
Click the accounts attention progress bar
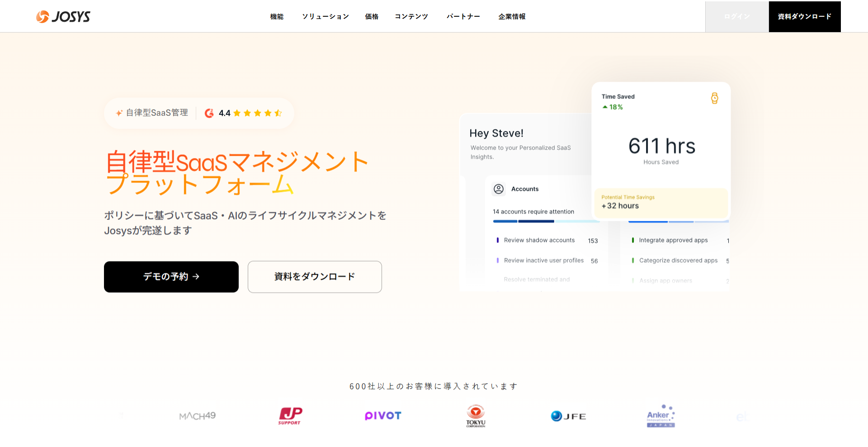click(546, 221)
